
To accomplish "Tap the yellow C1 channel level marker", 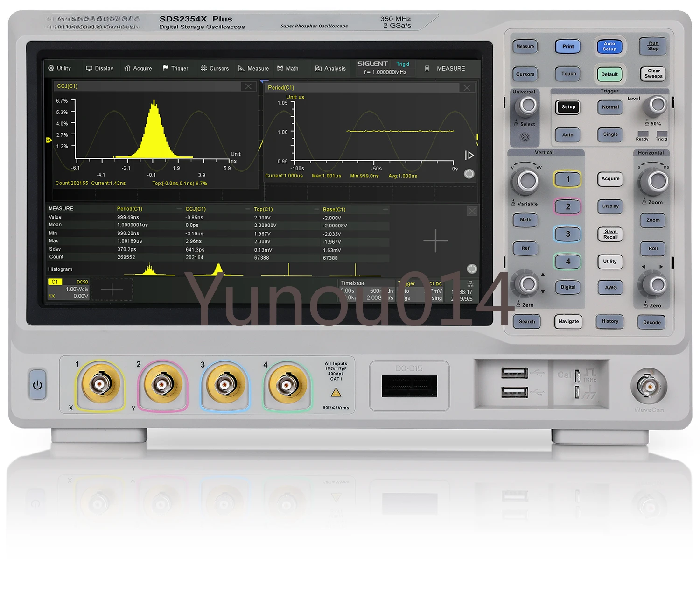I will [48, 140].
